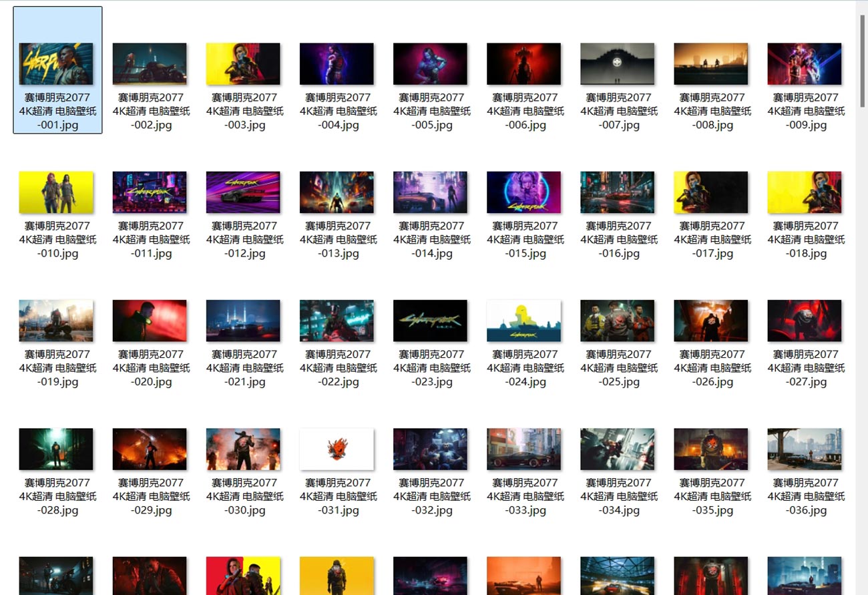Select green-lit alley thumbnail 028.jpg
Viewport: 868px width, 595px height.
click(x=56, y=449)
